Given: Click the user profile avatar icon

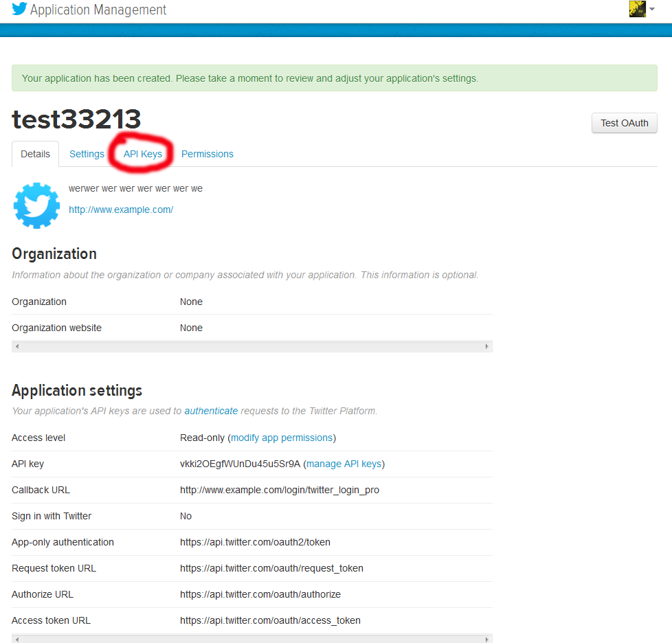Looking at the screenshot, I should pos(637,9).
